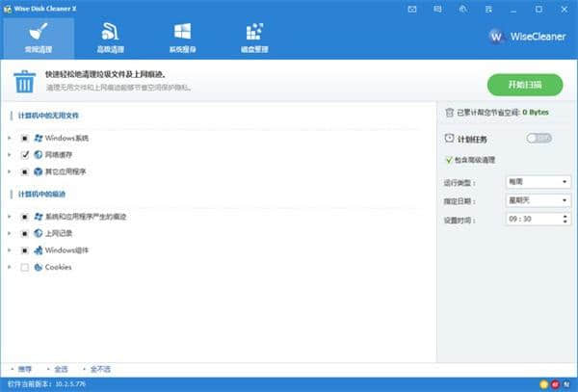
Task: Toggle the 包含高级清理 checkbox
Action: [x=449, y=160]
